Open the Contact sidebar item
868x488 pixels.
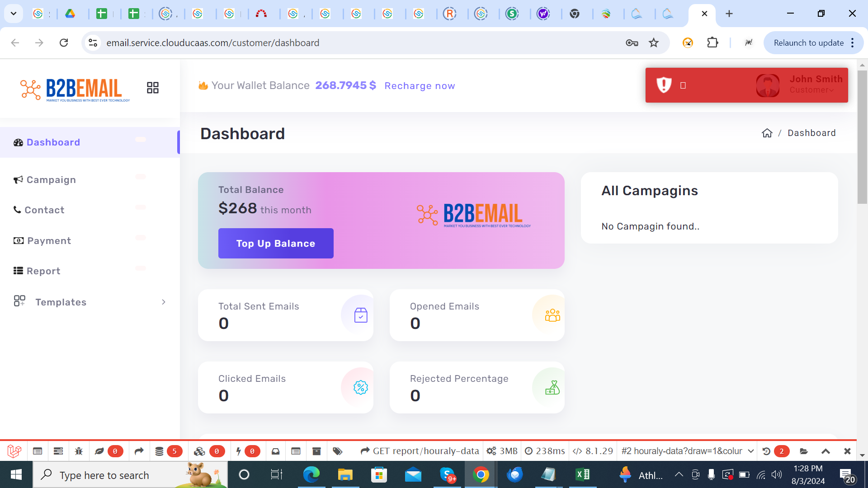point(44,210)
